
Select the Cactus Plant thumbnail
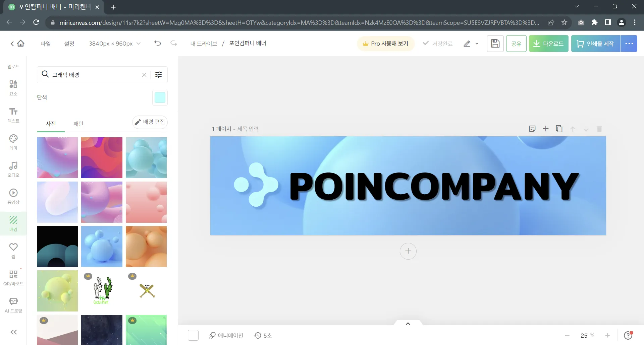102,291
